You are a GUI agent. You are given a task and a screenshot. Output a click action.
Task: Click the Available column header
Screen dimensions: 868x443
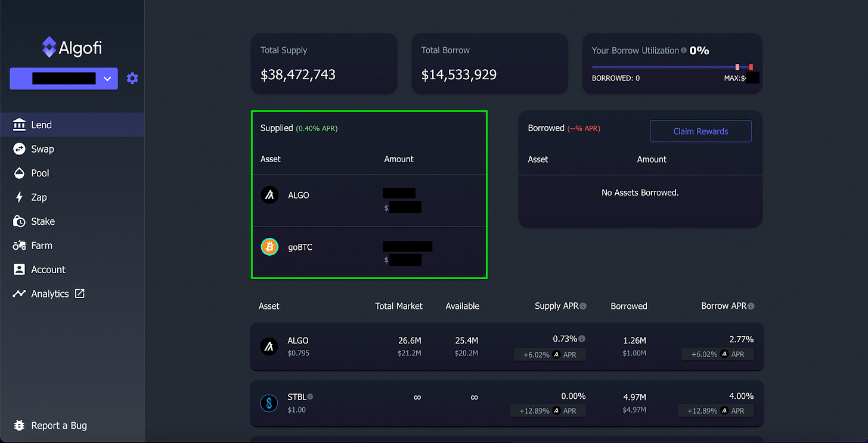(x=463, y=306)
